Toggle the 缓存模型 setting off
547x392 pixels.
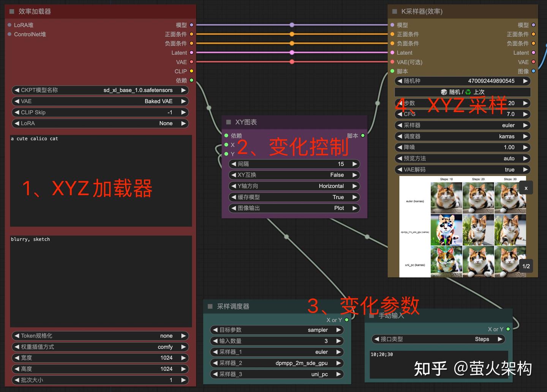pyautogui.click(x=338, y=197)
